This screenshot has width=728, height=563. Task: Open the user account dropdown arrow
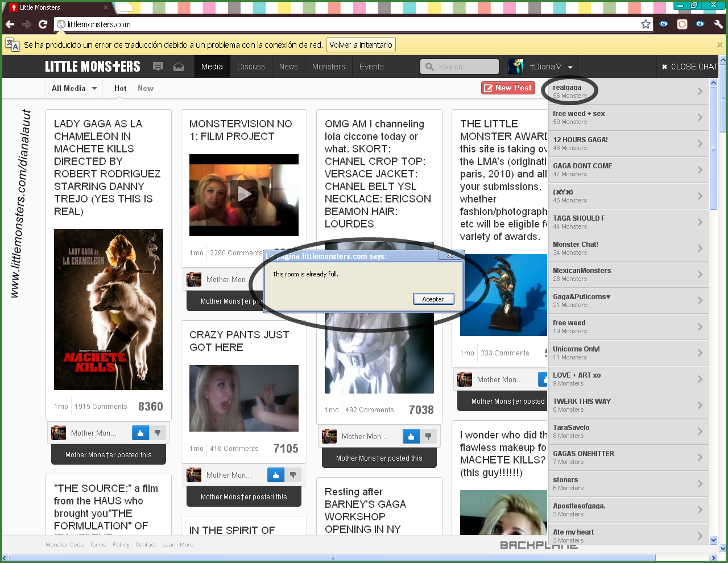click(x=570, y=67)
